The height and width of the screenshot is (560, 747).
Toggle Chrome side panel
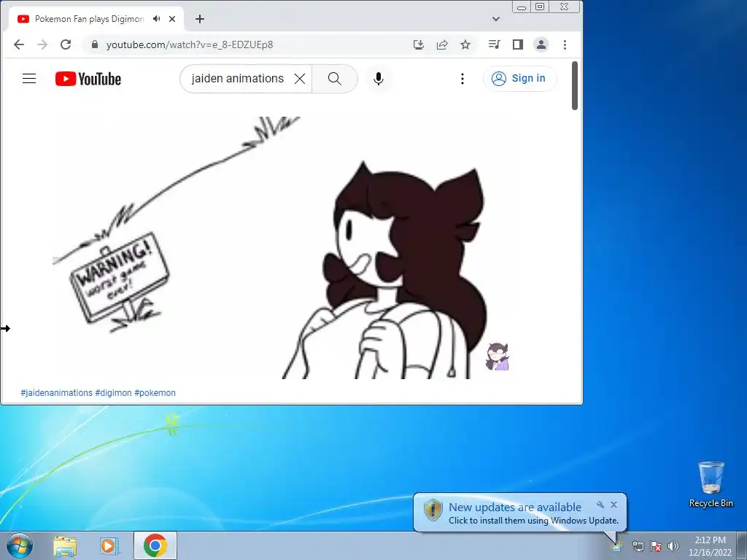pos(518,44)
